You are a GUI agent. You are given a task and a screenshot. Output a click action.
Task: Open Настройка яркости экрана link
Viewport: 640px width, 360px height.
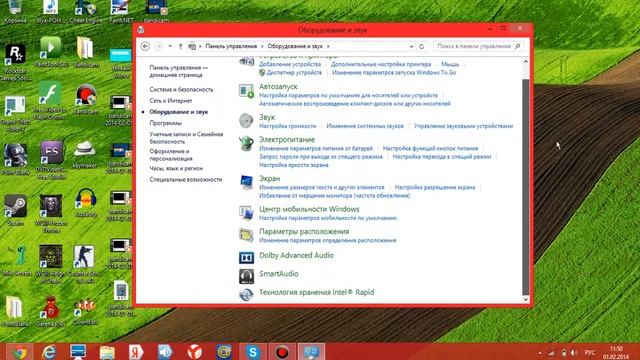coord(294,165)
